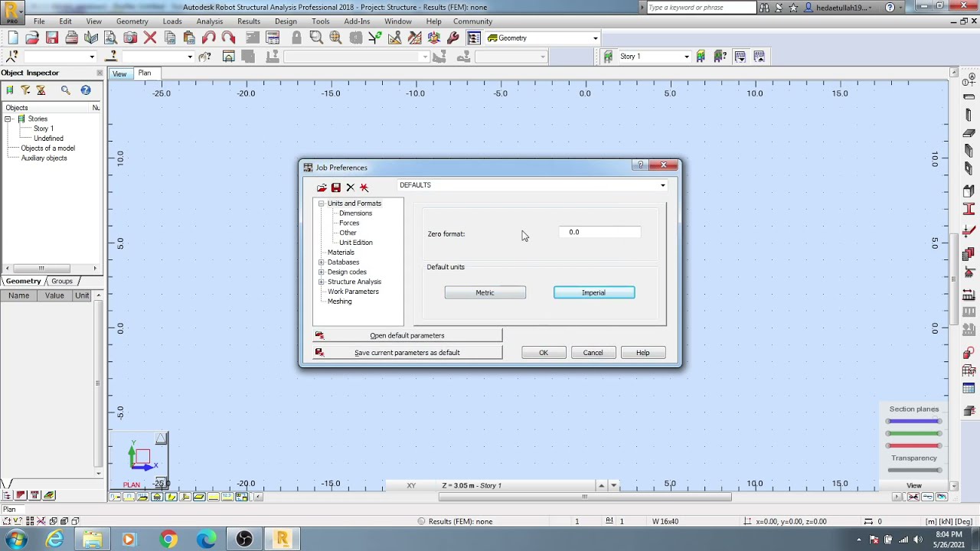Click the Zoom window magnifier icon

(x=316, y=37)
